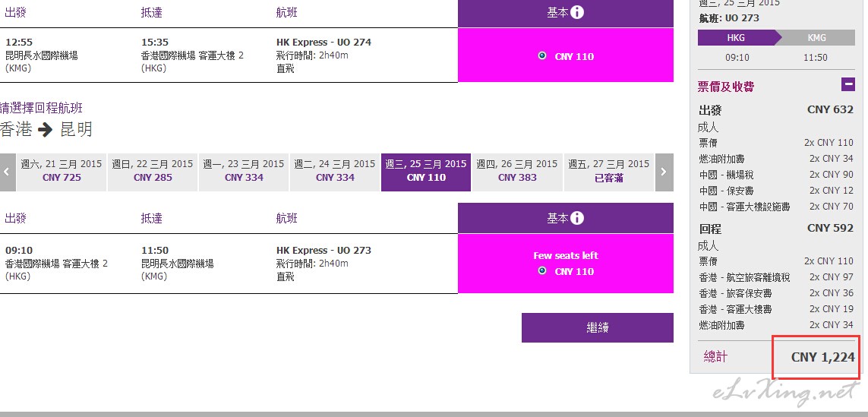Screen dimensions: 868x417
Task: Click the HKG segment in route bar
Action: 737,38
